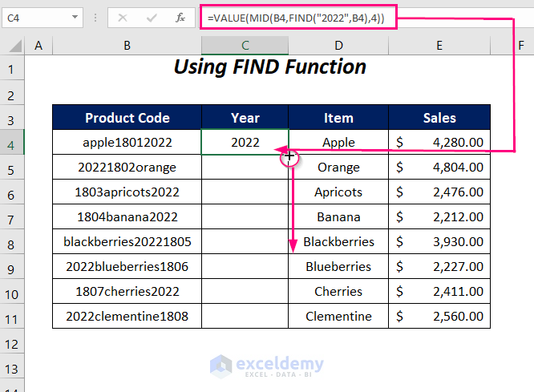534x392 pixels.
Task: Click the Product Code header cell
Action: pos(127,118)
